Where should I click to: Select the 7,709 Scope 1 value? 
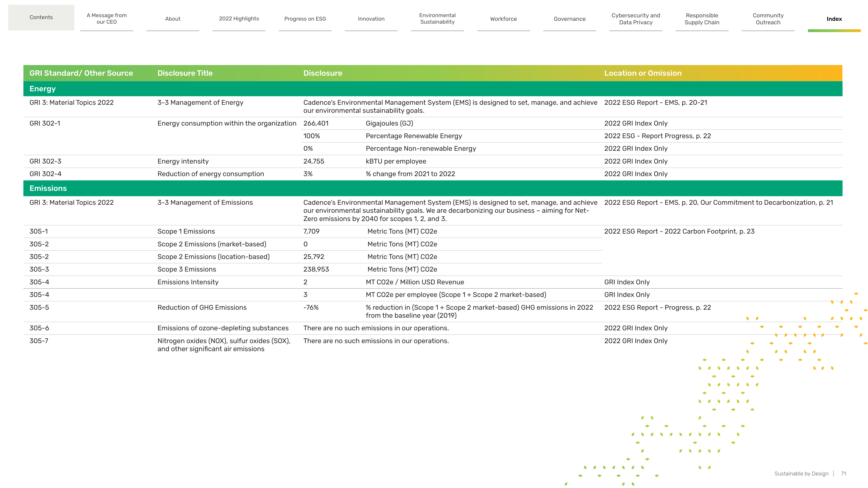point(311,232)
